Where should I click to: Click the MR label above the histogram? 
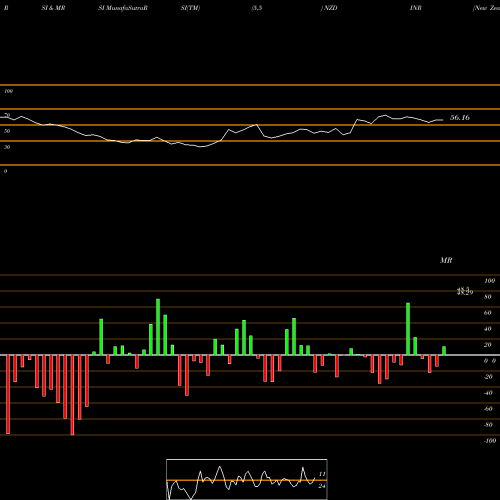pyautogui.click(x=446, y=260)
